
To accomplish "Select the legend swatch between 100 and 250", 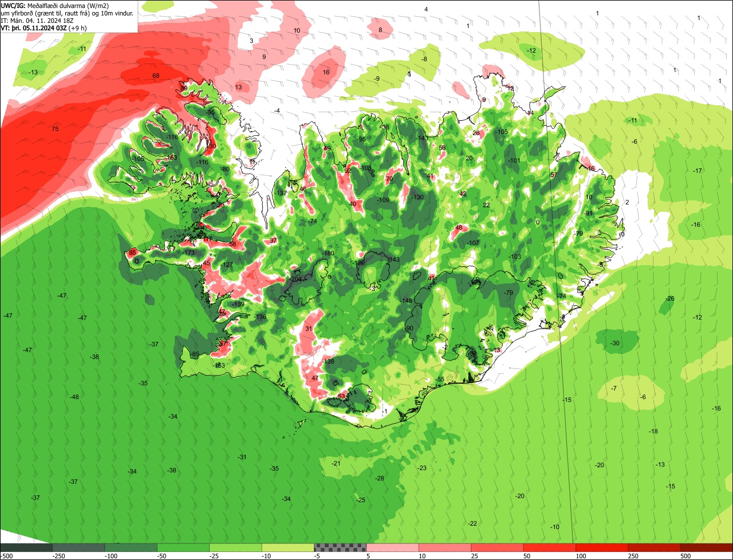I will coord(602,547).
